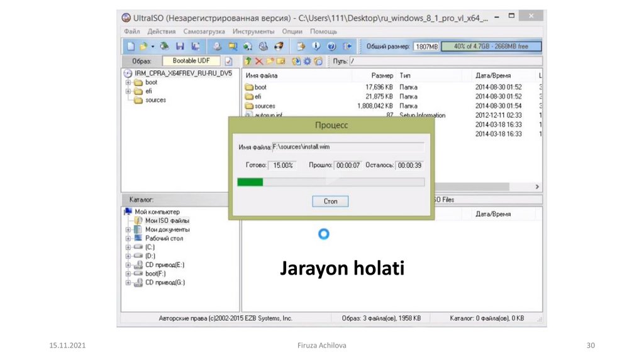This screenshot has height=362, width=644.
Task: Click the red X delete icon
Action: (x=258, y=62)
